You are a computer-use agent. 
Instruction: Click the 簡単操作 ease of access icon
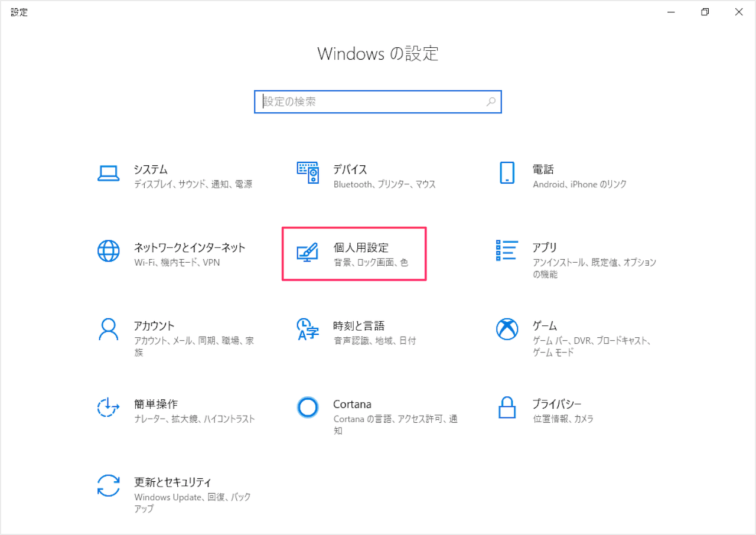[109, 407]
